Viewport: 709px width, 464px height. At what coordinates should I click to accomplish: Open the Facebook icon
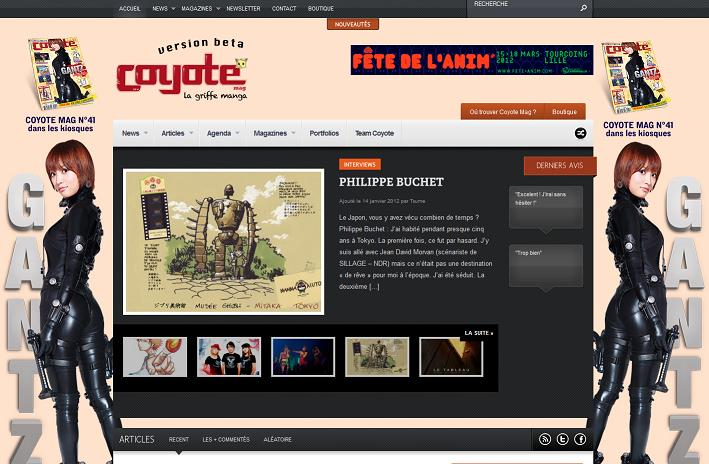click(580, 439)
